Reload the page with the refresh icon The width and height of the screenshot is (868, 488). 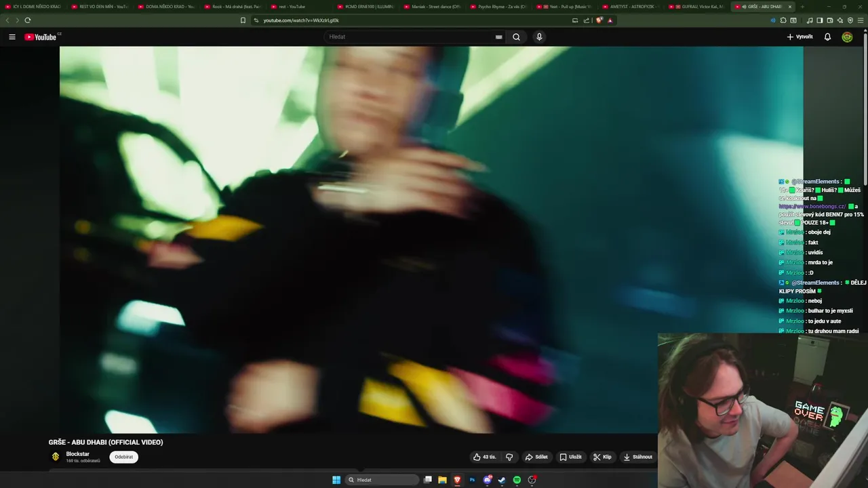coord(27,20)
